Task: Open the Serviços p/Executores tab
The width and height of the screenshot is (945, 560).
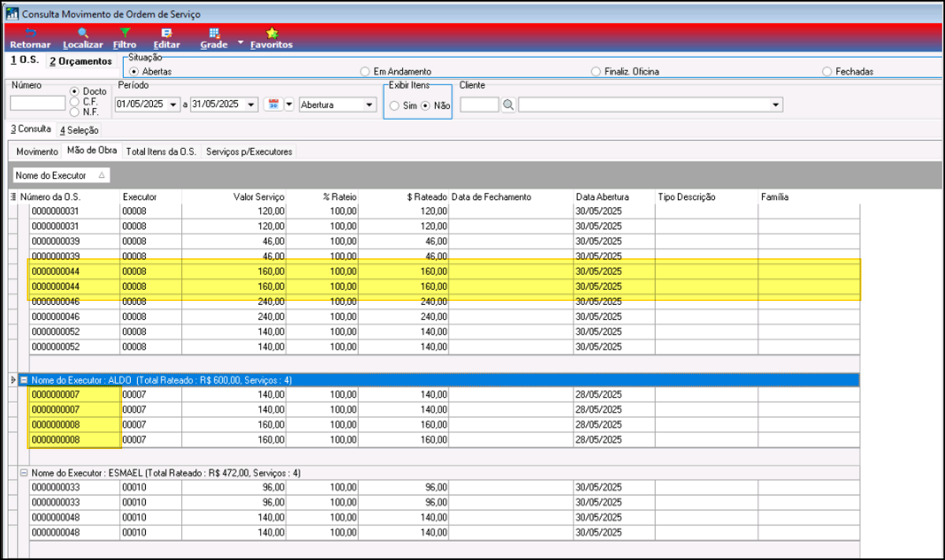Action: 249,152
